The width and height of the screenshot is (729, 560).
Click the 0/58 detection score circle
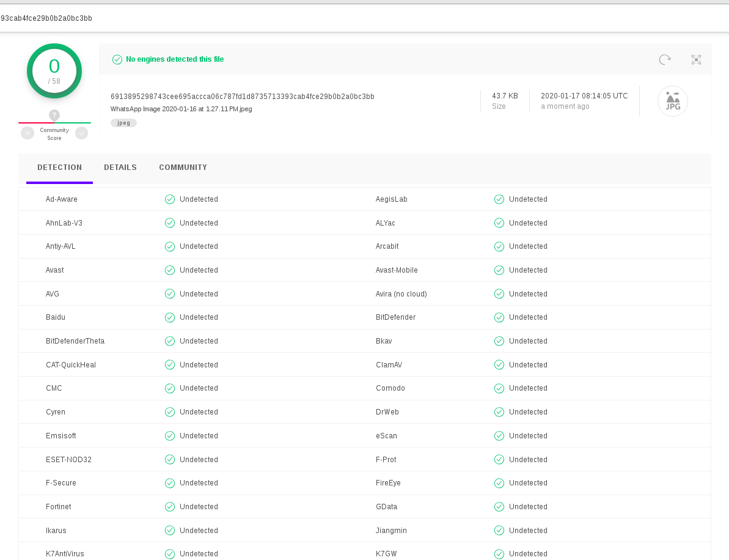[x=54, y=71]
